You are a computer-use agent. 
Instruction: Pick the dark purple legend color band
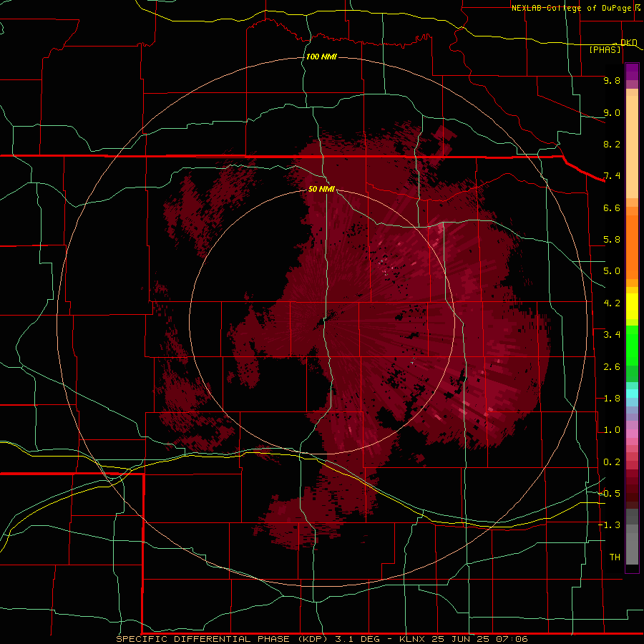click(x=632, y=72)
